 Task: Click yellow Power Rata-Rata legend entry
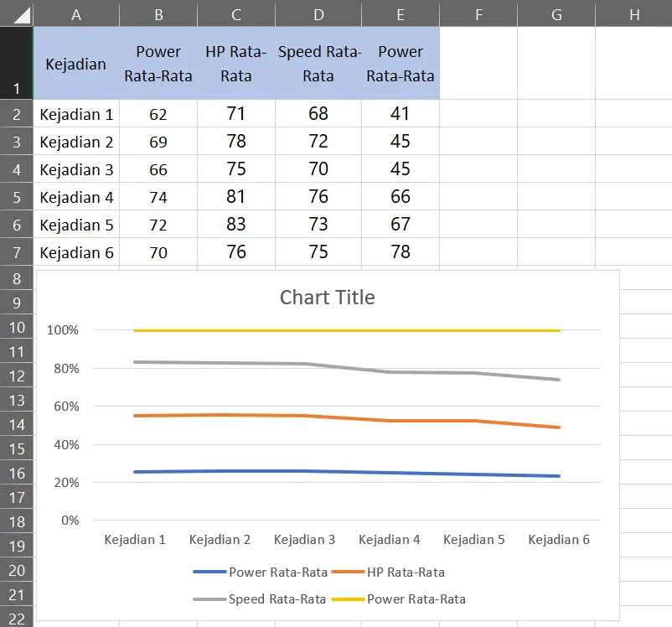point(399,599)
